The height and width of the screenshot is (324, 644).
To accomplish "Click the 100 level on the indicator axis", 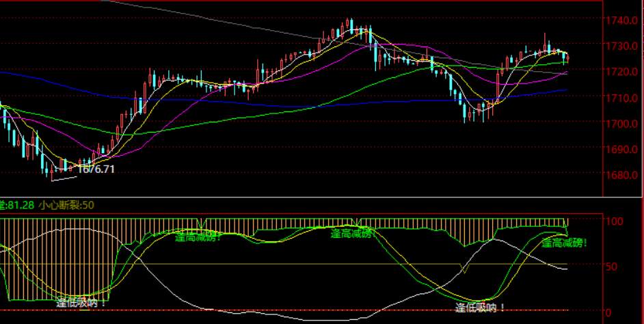I will (615, 221).
